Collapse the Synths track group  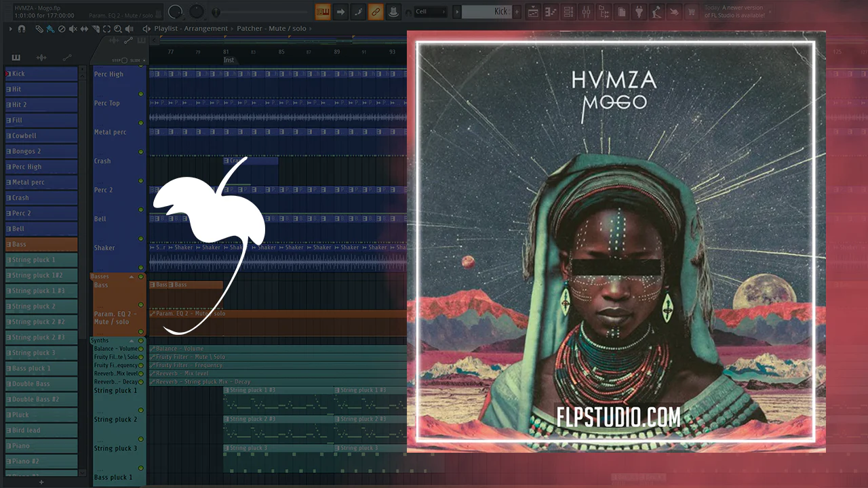(132, 340)
